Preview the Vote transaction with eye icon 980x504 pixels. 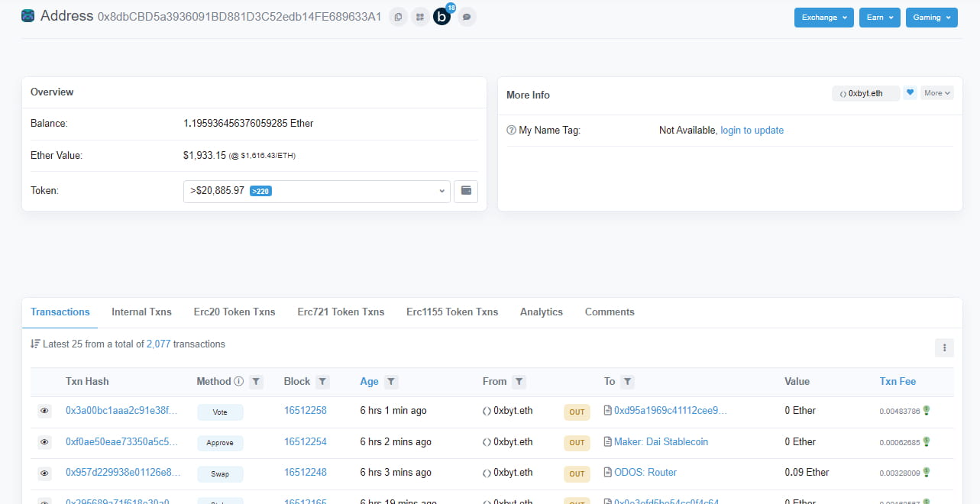click(44, 411)
